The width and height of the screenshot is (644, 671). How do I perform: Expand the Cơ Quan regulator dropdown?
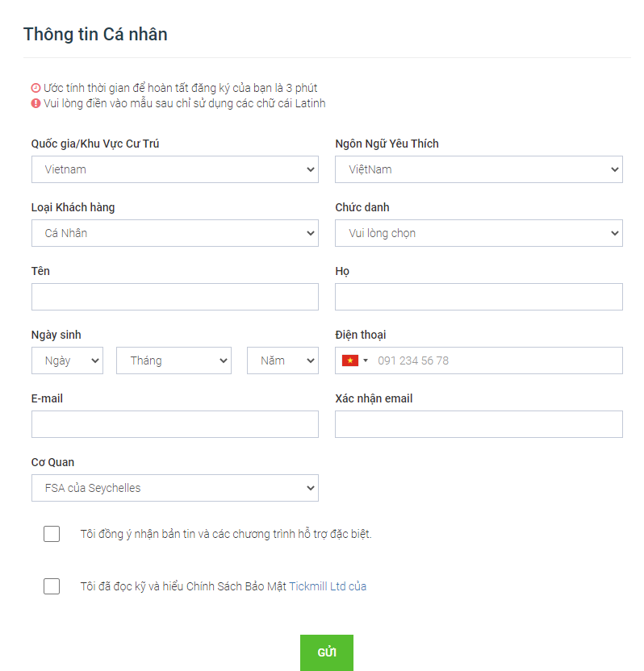tap(174, 488)
